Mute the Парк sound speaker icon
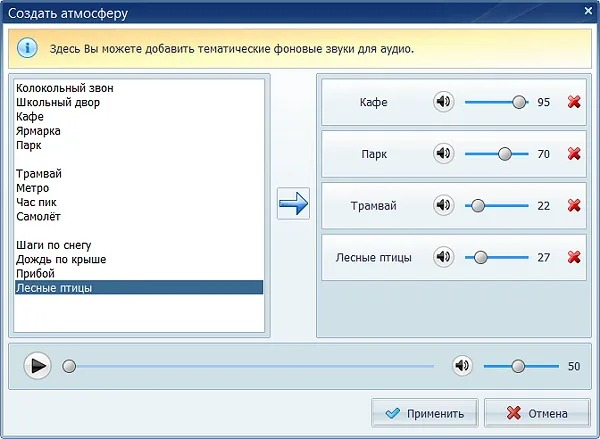The image size is (600, 439). tap(443, 153)
